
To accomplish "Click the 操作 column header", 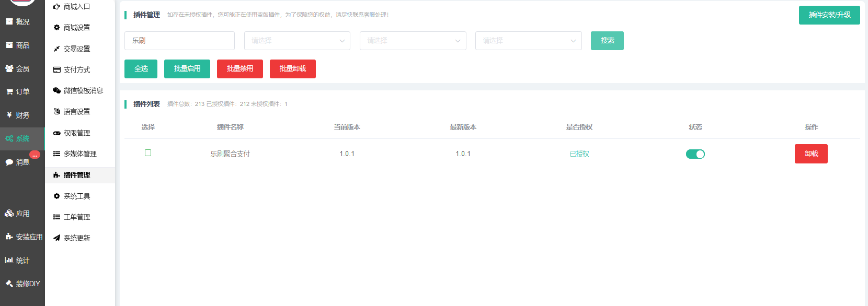I will coord(812,127).
